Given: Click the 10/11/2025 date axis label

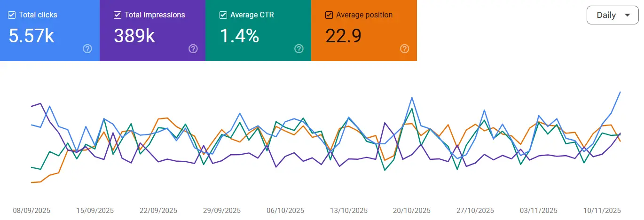Looking at the screenshot, I should [x=602, y=210].
